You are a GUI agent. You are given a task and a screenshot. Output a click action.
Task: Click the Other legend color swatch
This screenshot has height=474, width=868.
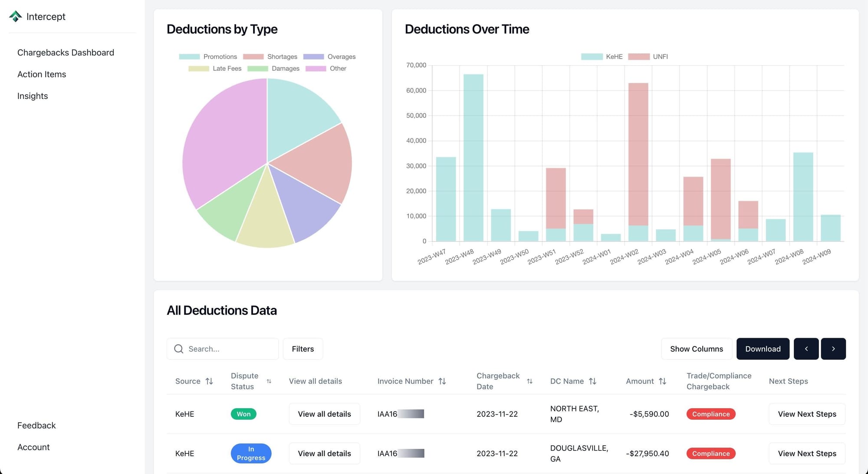(316, 69)
